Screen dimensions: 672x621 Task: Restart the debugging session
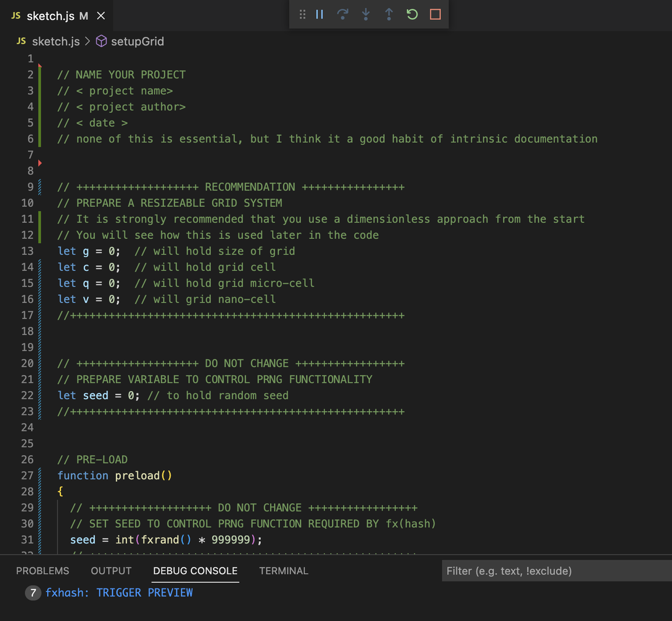[412, 15]
